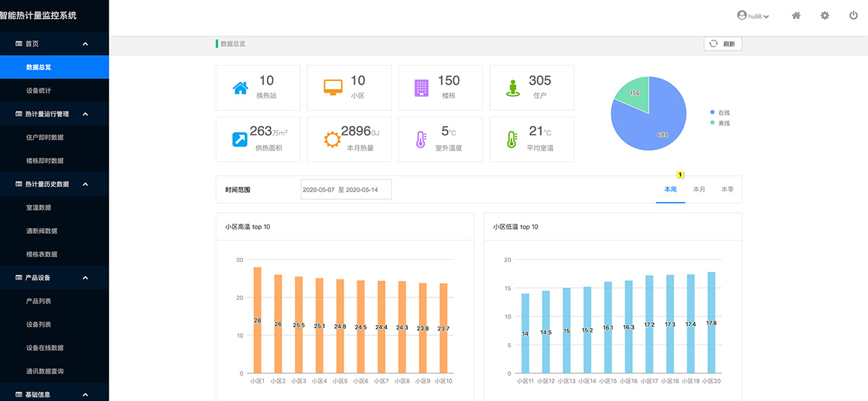Click the 小区高温 top 10 title
868x401 pixels.
pyautogui.click(x=247, y=227)
